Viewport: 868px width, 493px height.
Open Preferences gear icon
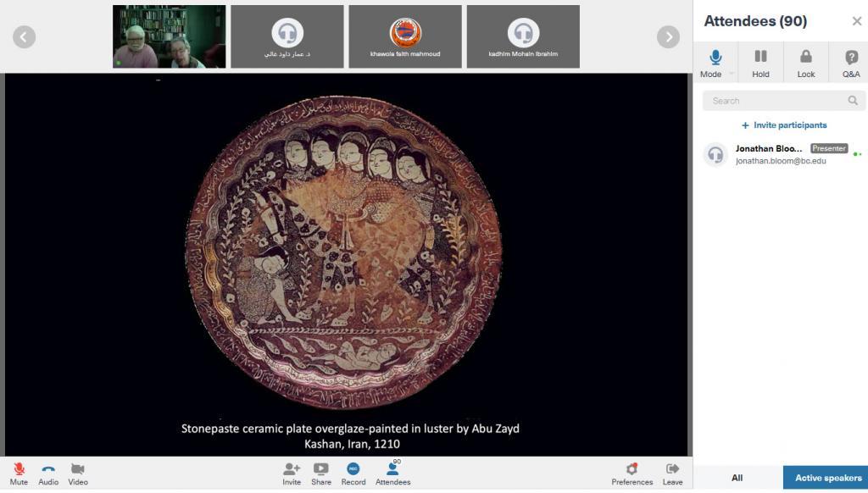[632, 469]
